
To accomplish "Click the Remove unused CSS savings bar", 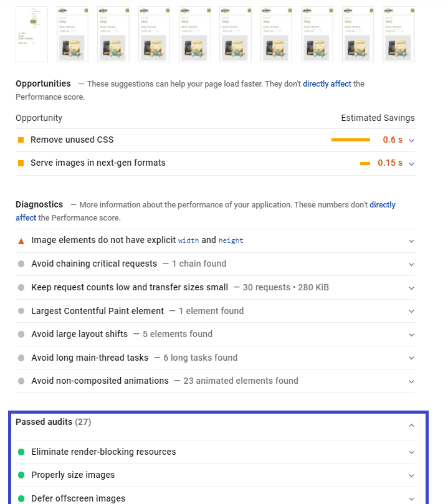I will click(351, 140).
